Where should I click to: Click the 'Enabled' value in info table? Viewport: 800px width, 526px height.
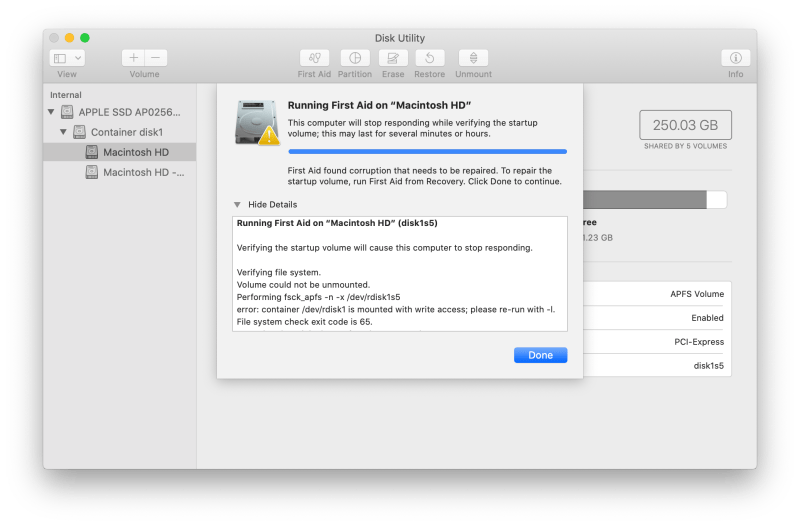tap(707, 318)
